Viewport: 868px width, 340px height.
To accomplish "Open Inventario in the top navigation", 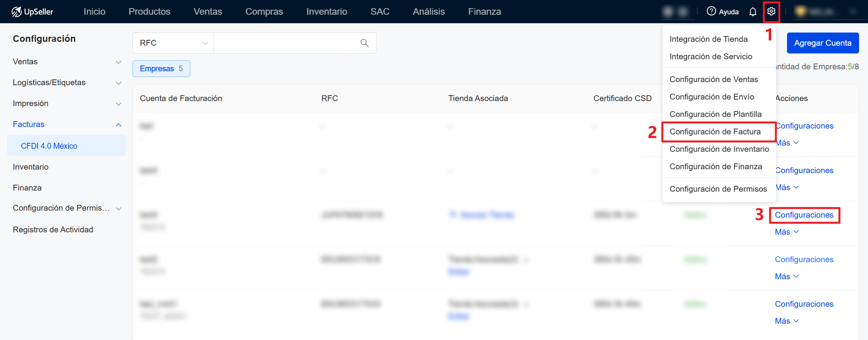I will click(326, 12).
